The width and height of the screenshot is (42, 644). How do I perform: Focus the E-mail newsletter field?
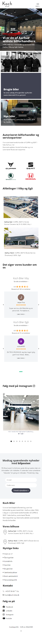tap(21, 480)
